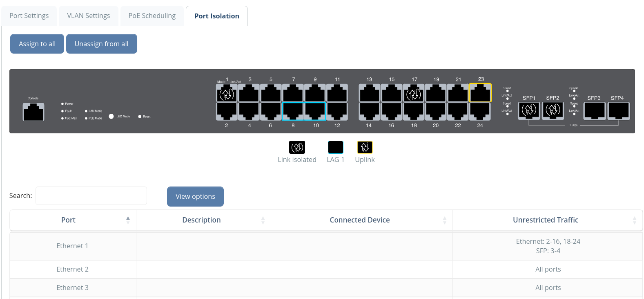
Task: Open View options
Action: (195, 196)
